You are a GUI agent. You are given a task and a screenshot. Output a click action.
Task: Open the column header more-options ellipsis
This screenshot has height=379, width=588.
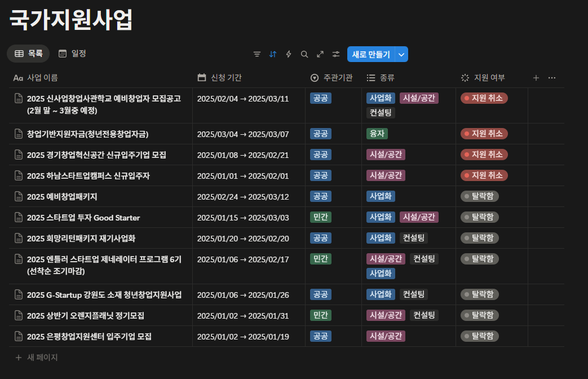click(551, 78)
